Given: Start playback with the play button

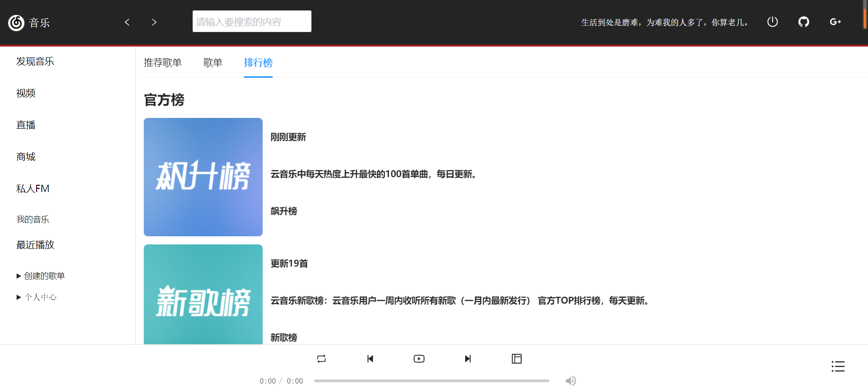Looking at the screenshot, I should tap(419, 359).
